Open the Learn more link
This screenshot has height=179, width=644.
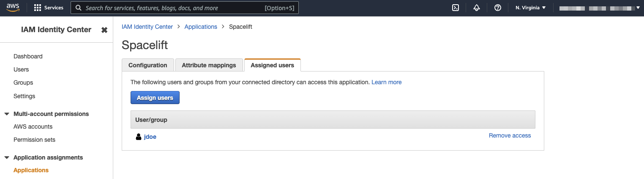(386, 82)
